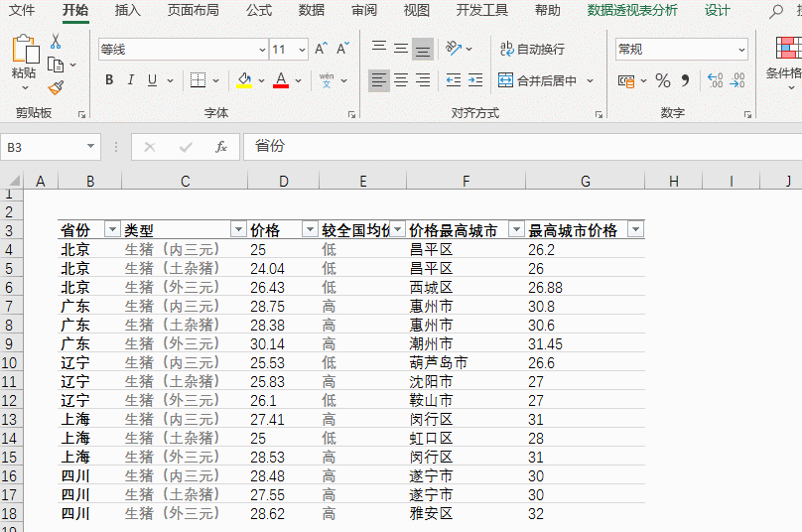Decrease decimal places
Viewport: 802px width, 532px height.
737,80
